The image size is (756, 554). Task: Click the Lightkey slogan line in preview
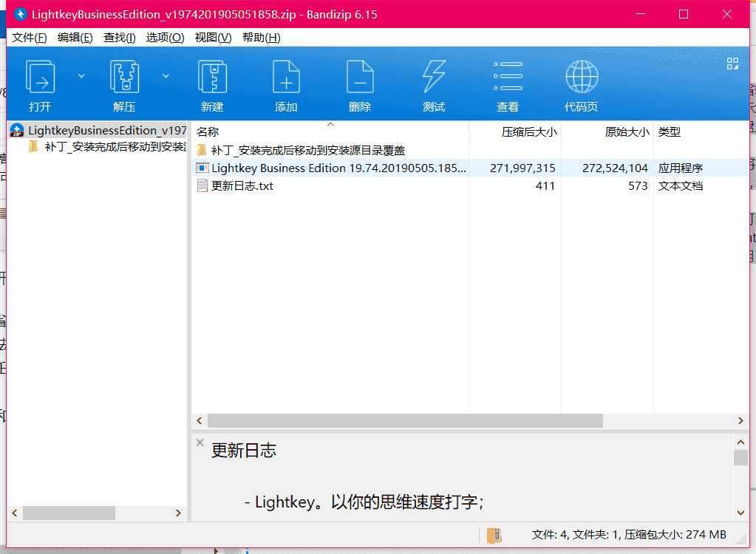tap(364, 502)
